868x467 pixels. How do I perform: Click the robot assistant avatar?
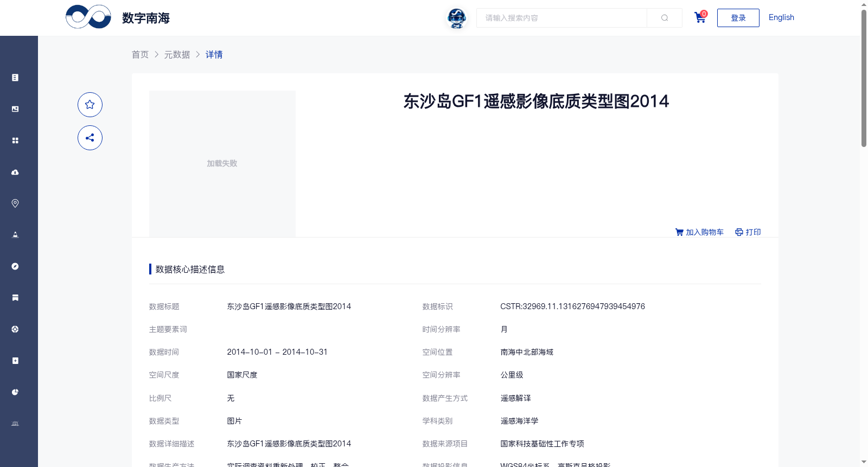coord(457,18)
